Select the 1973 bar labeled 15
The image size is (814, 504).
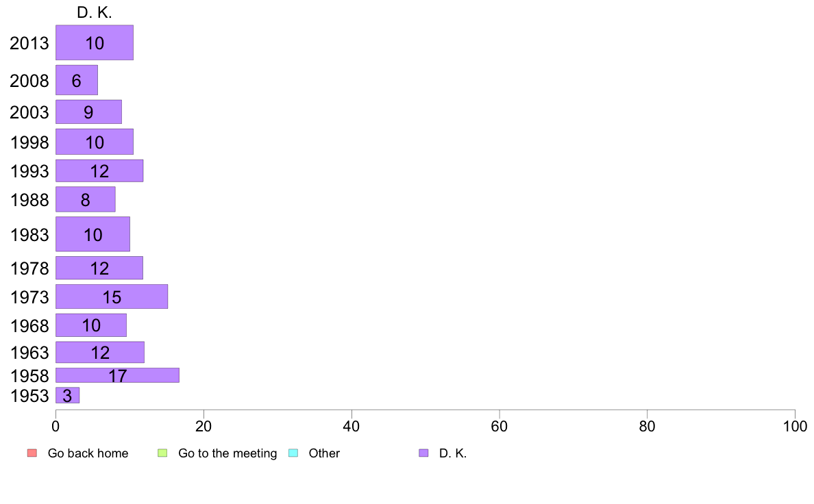coord(112,297)
